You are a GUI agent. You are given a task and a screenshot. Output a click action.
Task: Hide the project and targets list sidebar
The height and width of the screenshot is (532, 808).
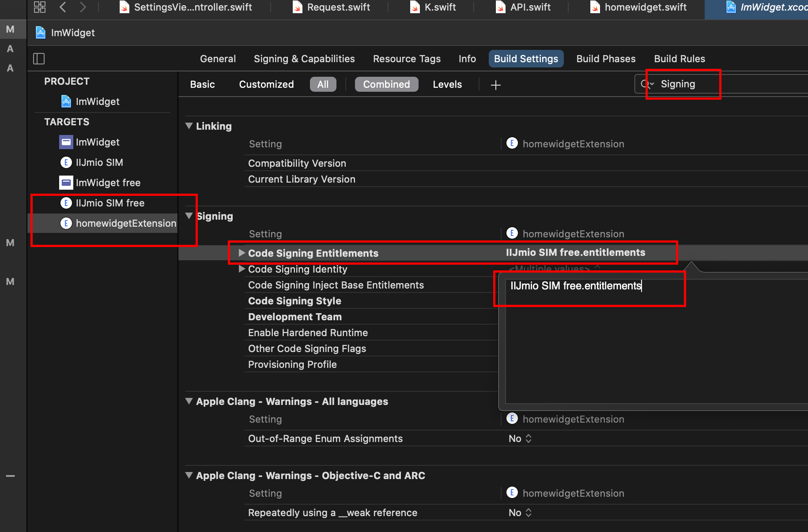point(39,59)
